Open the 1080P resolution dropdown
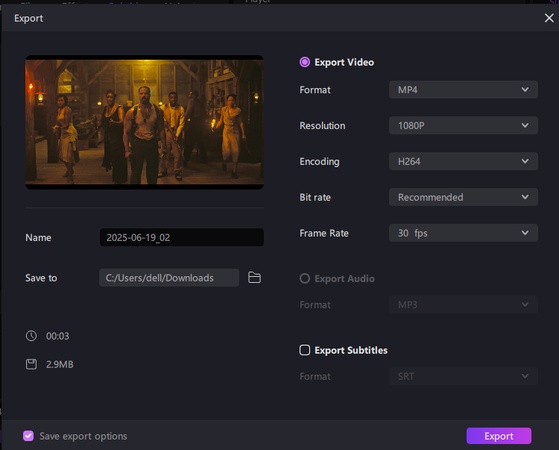The image size is (559, 450). pos(463,126)
